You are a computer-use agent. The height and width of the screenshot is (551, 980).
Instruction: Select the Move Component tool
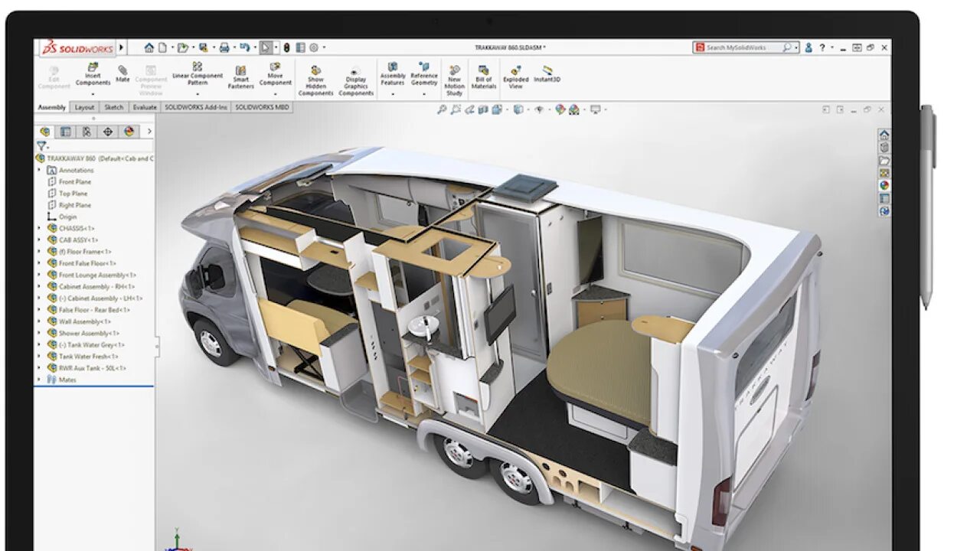coord(276,75)
